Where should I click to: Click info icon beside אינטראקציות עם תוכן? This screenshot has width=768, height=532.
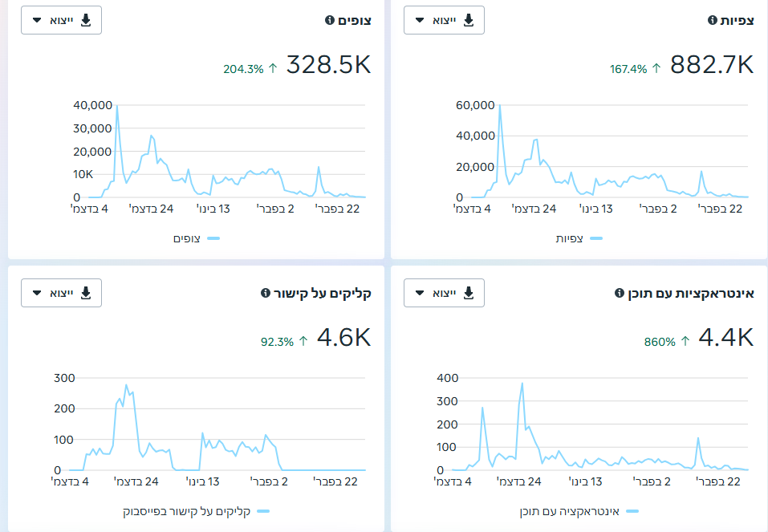click(x=619, y=293)
